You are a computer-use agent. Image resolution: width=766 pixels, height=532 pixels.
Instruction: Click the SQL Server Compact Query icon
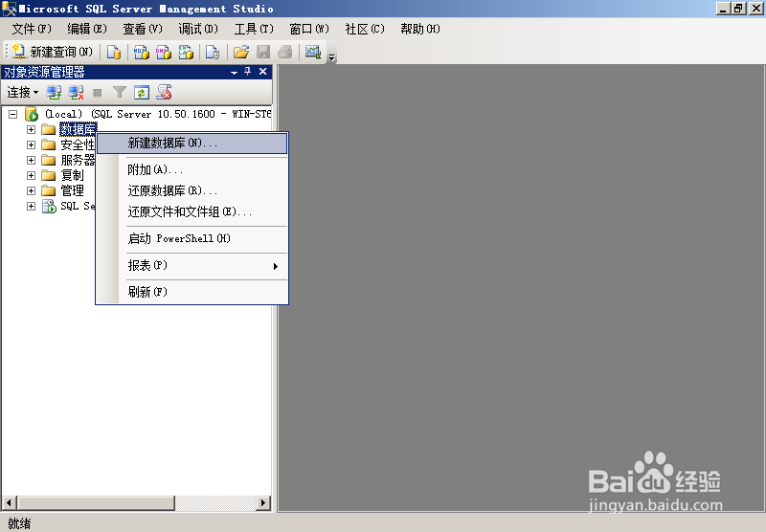[213, 52]
